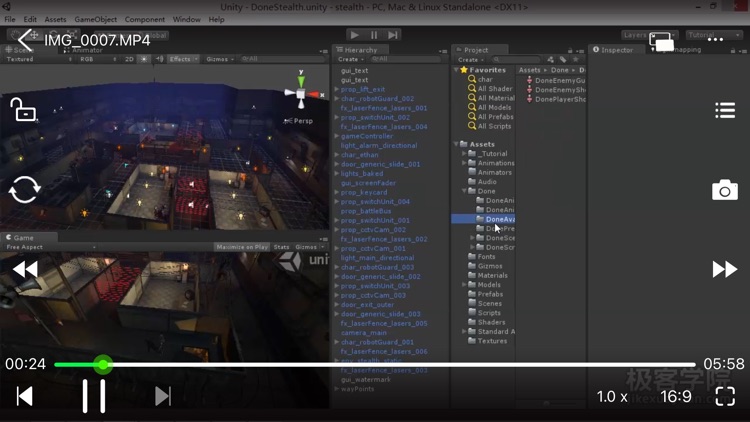Select prop_keycard in the Hierarchy list
The height and width of the screenshot is (422, 750).
363,192
